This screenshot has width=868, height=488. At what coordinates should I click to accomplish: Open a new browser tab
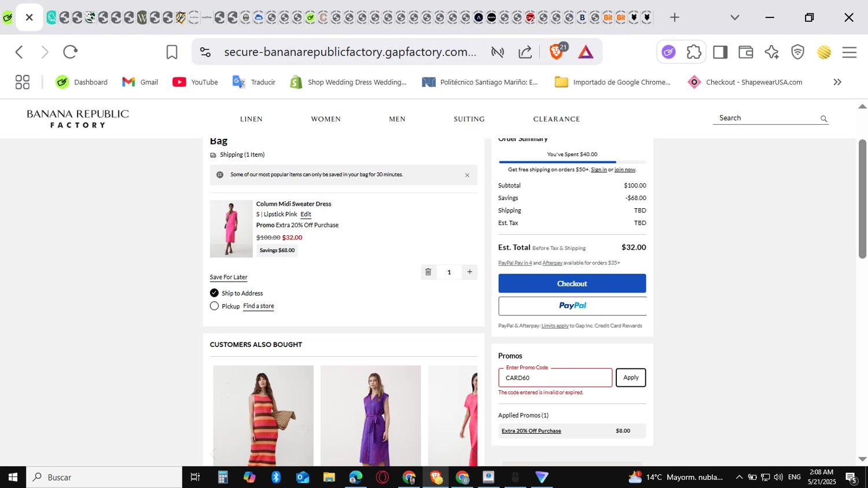(674, 17)
